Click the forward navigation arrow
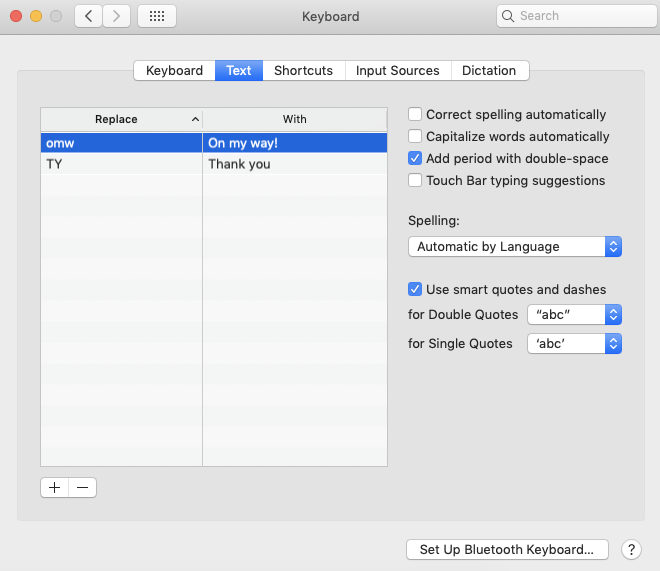The width and height of the screenshot is (660, 571). [117, 16]
